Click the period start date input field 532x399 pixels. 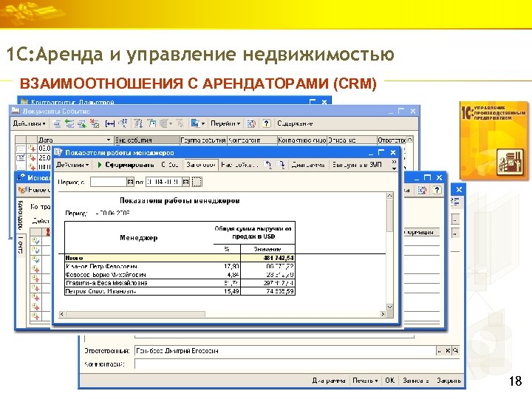[109, 183]
